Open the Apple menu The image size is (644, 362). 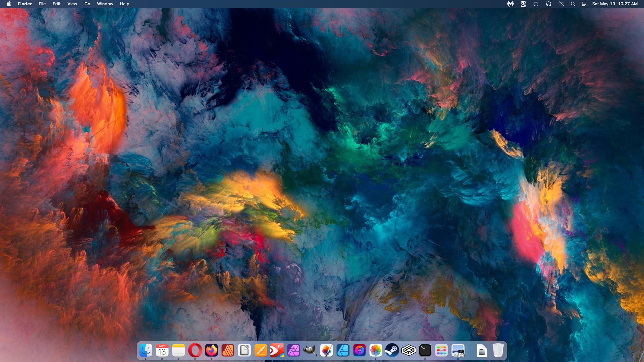pyautogui.click(x=9, y=4)
